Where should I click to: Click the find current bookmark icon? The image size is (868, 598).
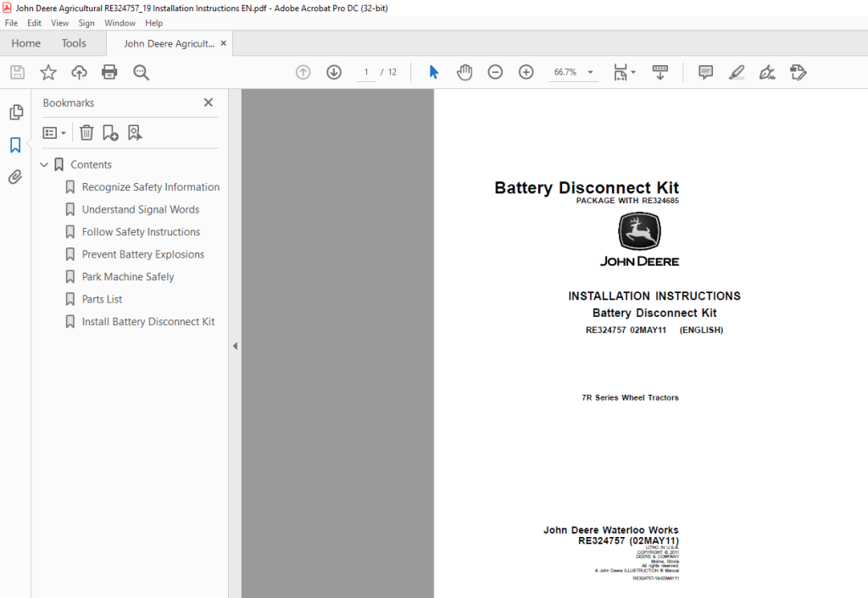(135, 133)
